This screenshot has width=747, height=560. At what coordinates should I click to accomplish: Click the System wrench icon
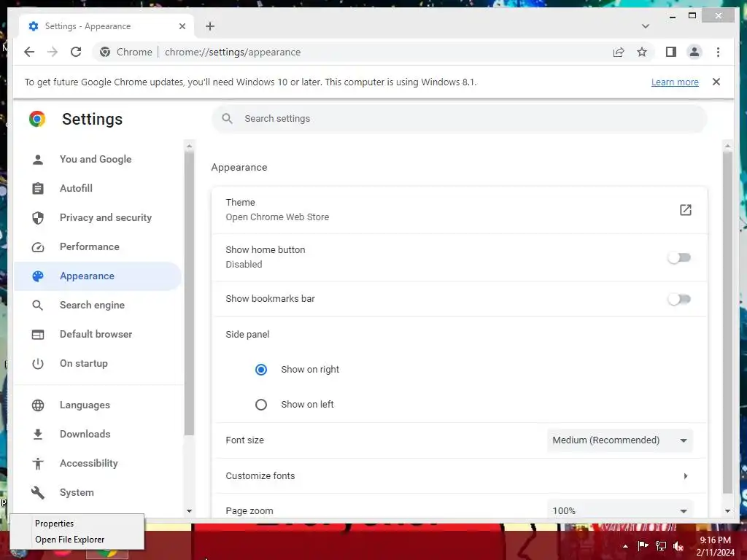[x=38, y=492]
